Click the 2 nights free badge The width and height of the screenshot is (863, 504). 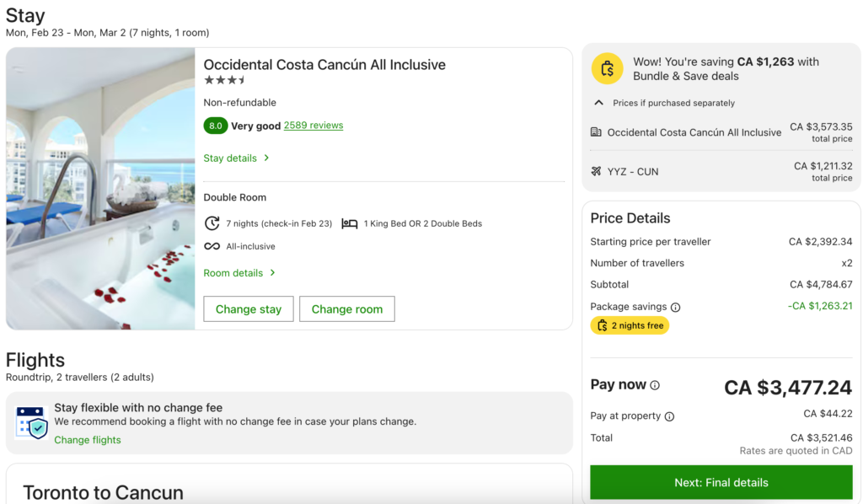[630, 325]
